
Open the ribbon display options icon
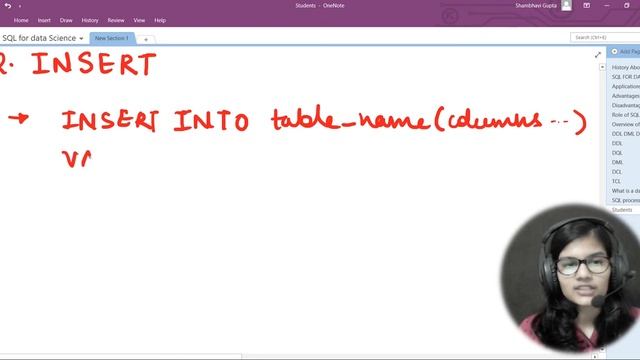coord(587,5)
